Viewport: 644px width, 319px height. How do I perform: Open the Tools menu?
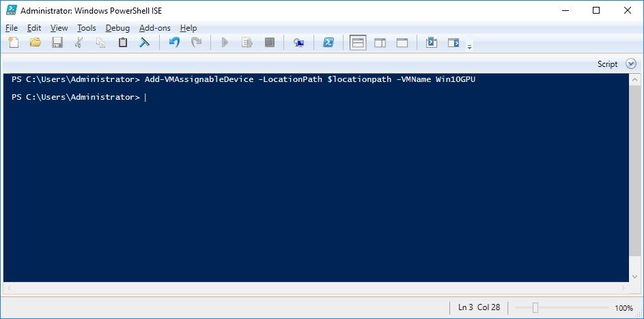click(86, 28)
